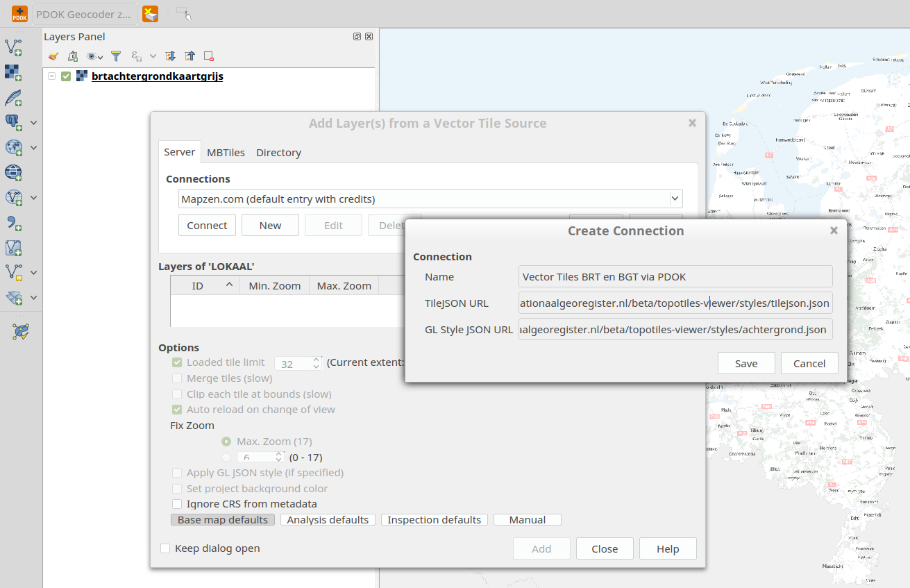
Task: Open dropdown arrow beside expression filter icon
Action: tap(153, 56)
